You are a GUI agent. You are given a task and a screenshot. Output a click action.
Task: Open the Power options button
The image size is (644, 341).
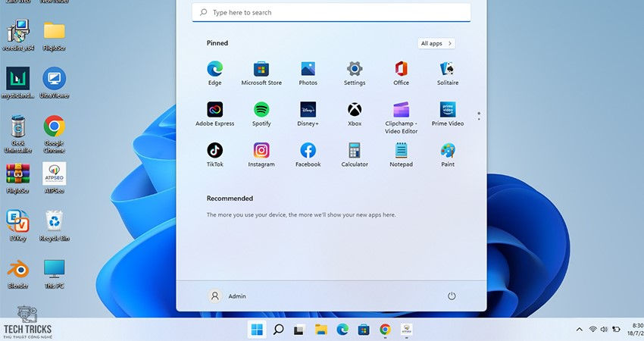452,296
